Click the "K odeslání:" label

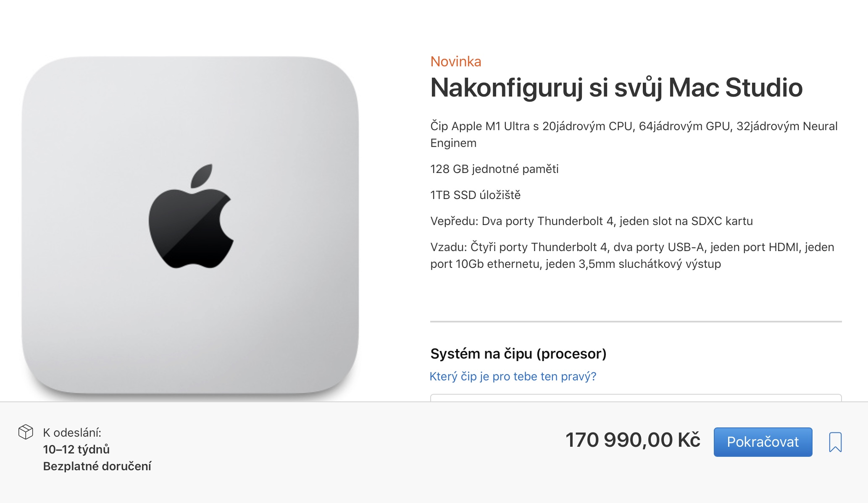tap(72, 432)
